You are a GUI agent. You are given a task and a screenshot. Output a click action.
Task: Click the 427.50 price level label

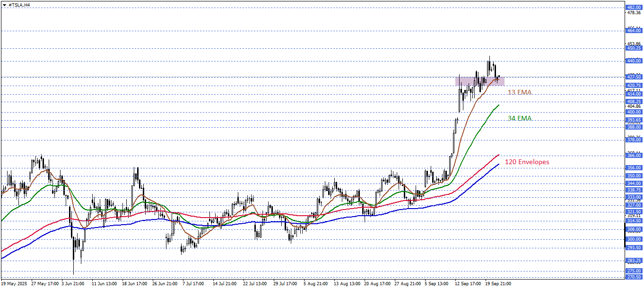633,77
